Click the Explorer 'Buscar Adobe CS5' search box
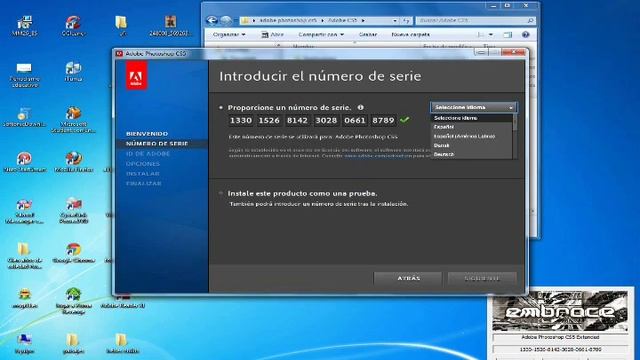This screenshot has width=640, height=360. pos(475,20)
